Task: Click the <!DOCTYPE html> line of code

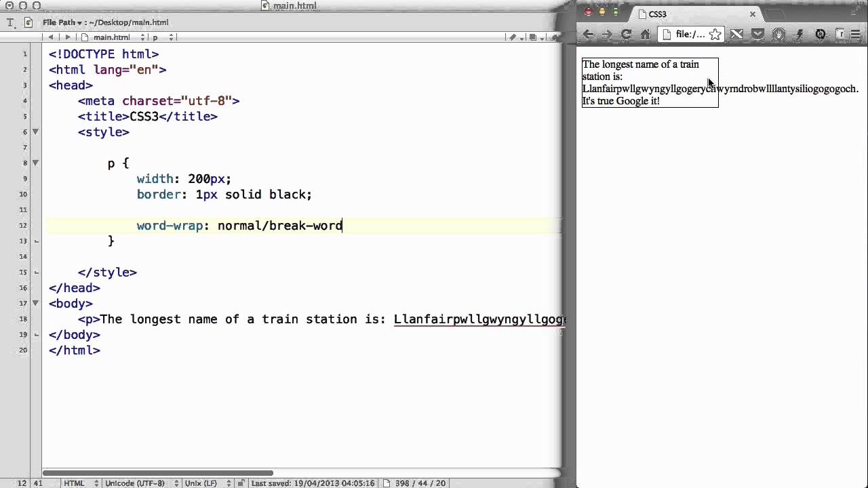Action: [x=104, y=54]
